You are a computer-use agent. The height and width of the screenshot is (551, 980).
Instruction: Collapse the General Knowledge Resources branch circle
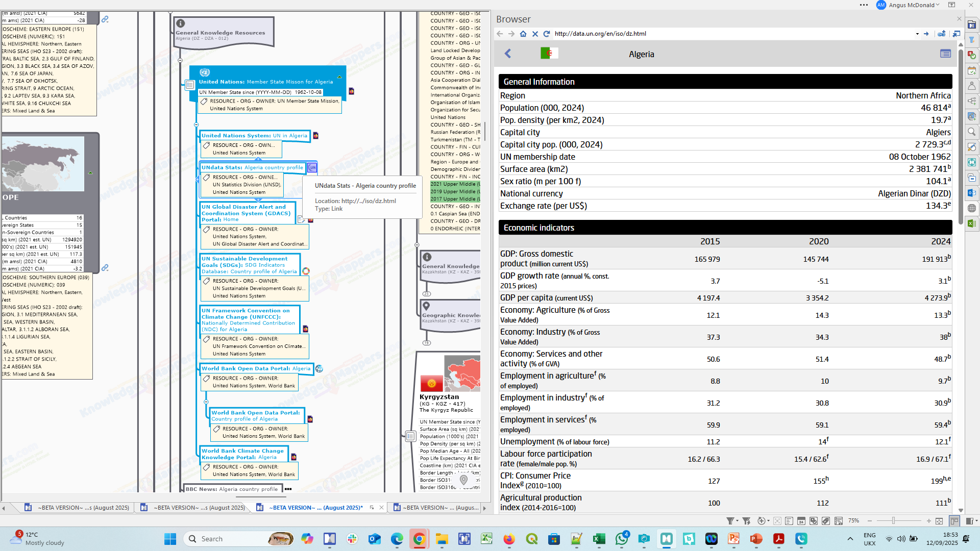(x=180, y=60)
